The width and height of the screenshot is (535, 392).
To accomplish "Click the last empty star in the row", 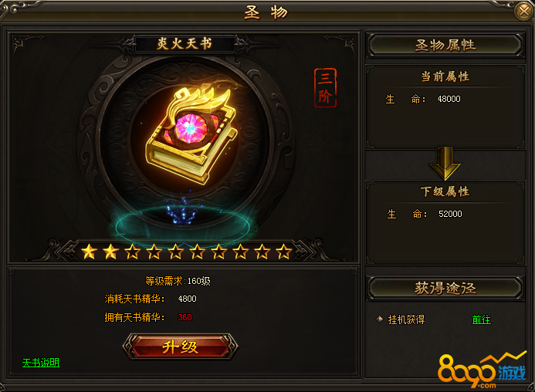I will point(284,252).
